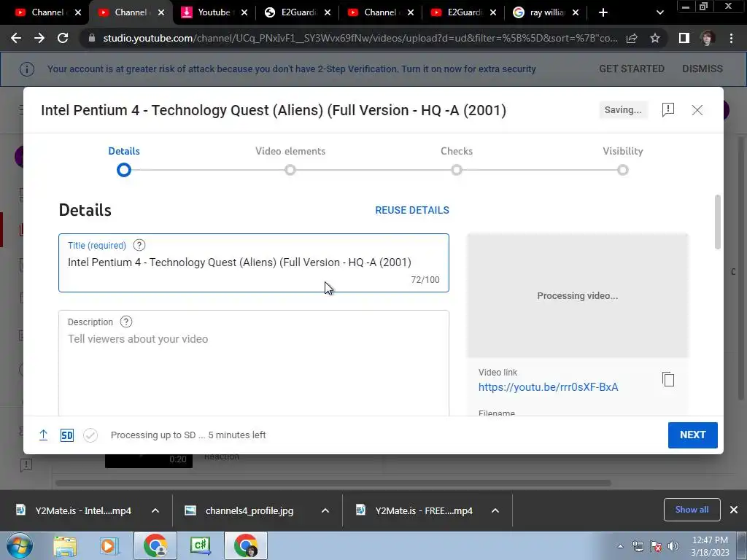Expand the tab search chevron
The image size is (747, 560).
pos(659,12)
